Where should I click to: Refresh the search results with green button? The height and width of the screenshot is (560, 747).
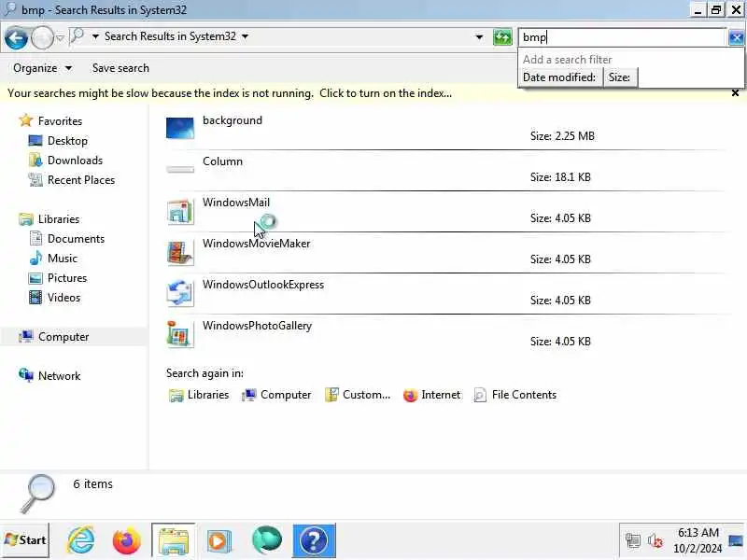point(502,37)
